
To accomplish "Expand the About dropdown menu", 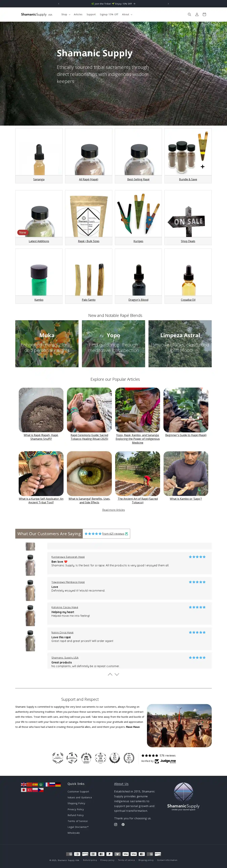I will [x=127, y=14].
